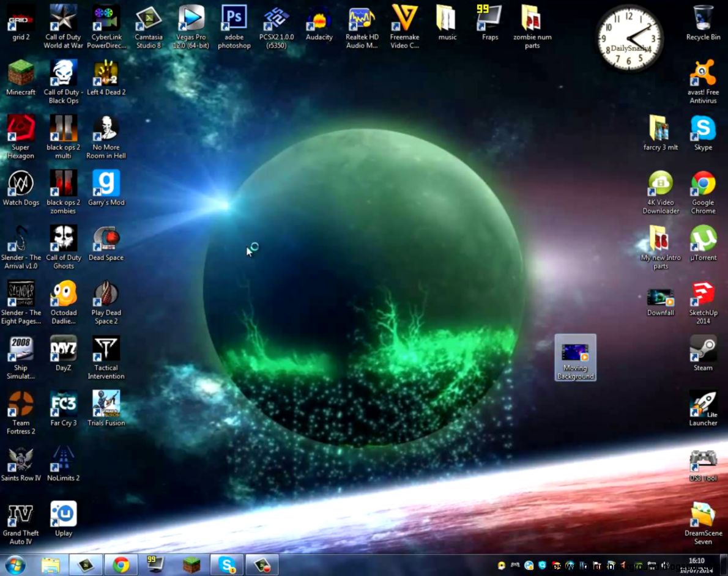
Task: Open File Explorer from the taskbar
Action: 51,565
